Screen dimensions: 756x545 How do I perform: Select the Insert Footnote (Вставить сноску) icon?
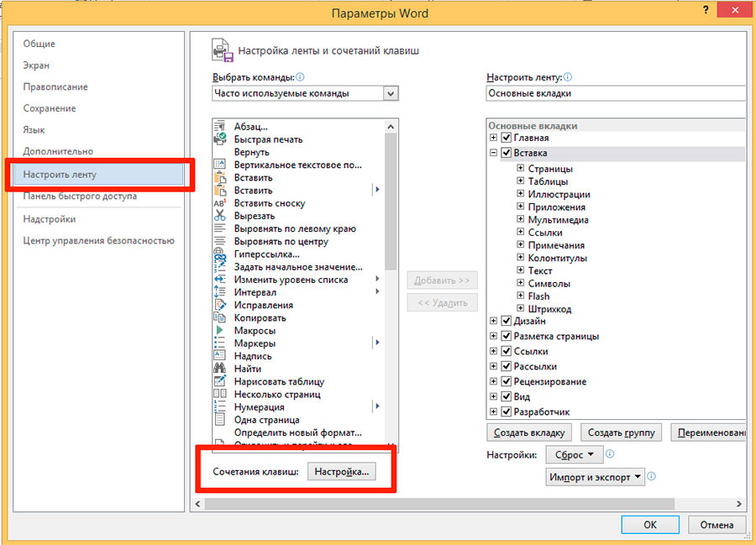click(x=220, y=203)
